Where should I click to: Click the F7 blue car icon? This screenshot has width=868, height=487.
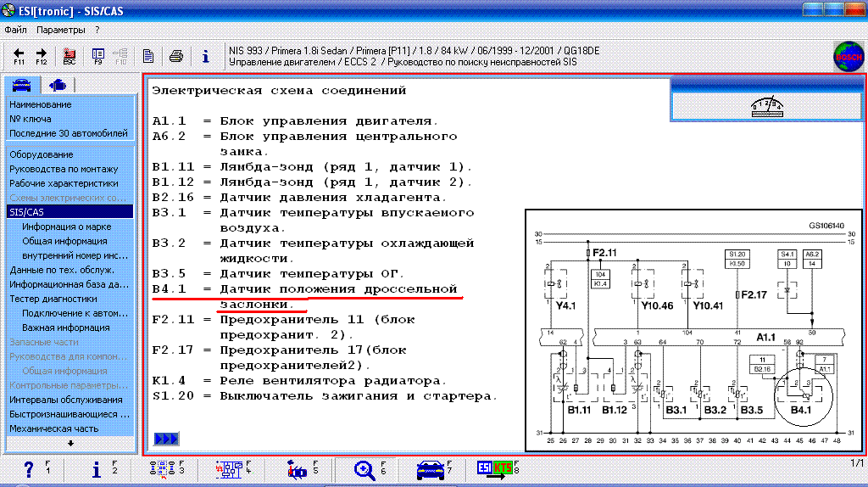(430, 470)
